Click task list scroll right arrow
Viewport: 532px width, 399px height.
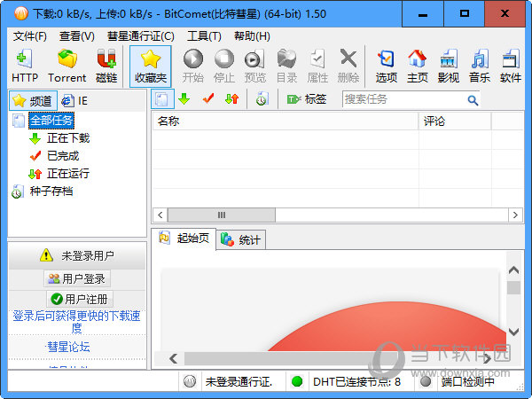tap(515, 215)
